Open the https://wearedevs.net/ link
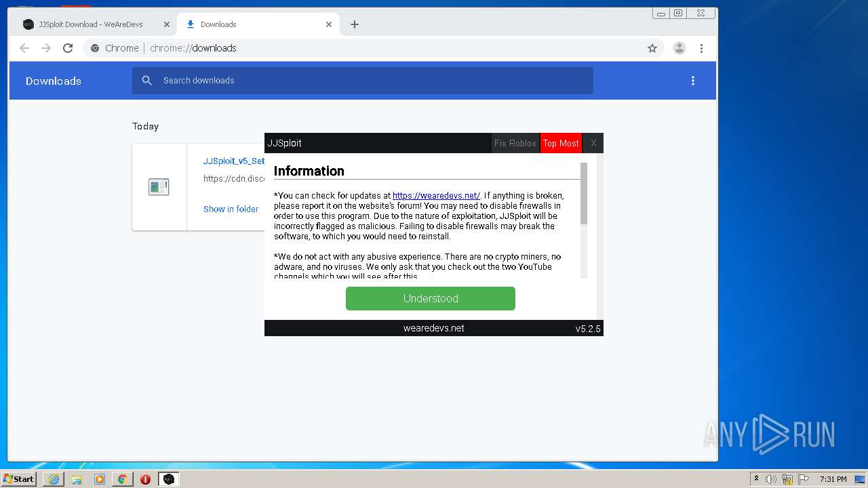The height and width of the screenshot is (488, 868). point(436,195)
